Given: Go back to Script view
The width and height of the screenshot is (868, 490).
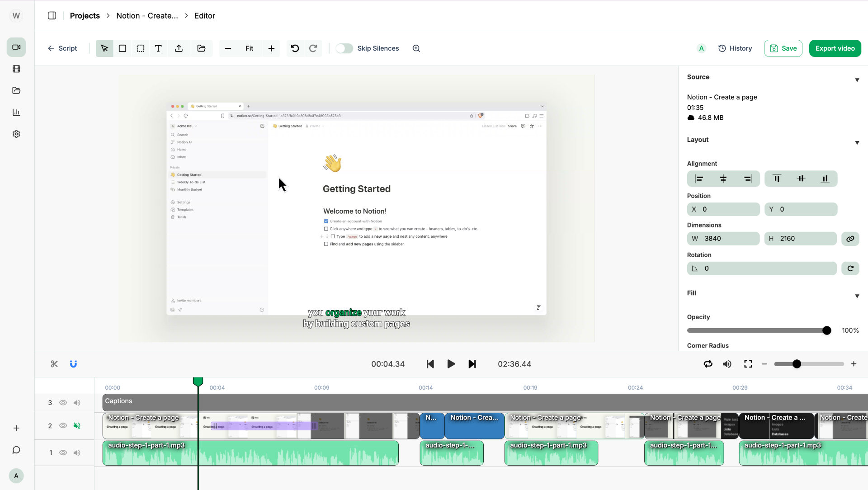Looking at the screenshot, I should (x=62, y=48).
